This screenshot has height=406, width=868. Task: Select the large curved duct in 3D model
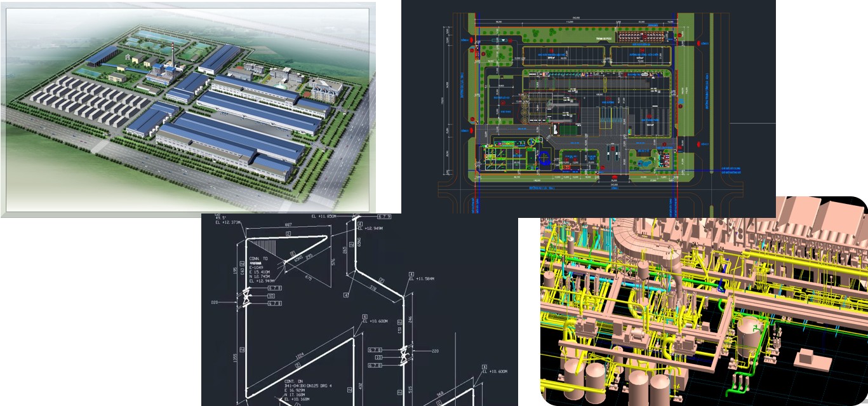(641, 238)
